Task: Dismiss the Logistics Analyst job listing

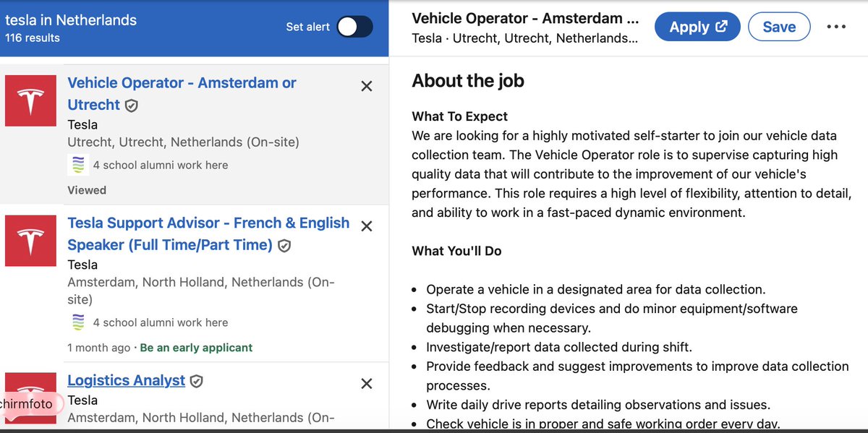Action: 367,383
